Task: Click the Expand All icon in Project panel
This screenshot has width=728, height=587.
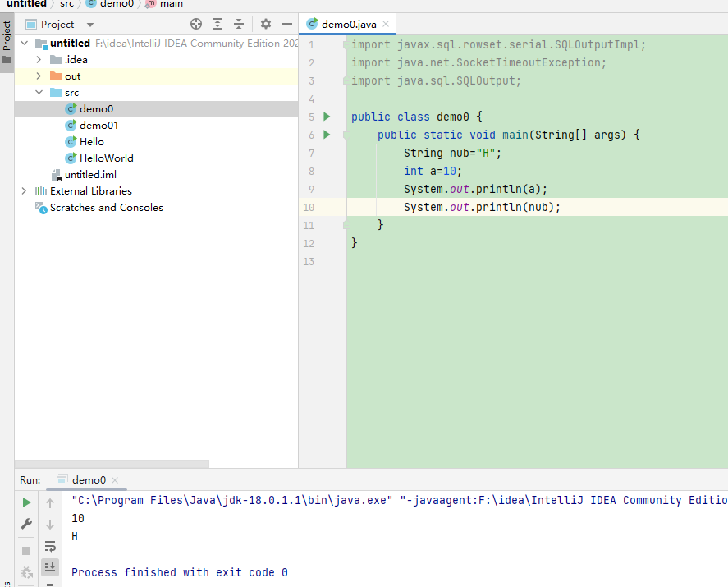Action: [x=217, y=24]
